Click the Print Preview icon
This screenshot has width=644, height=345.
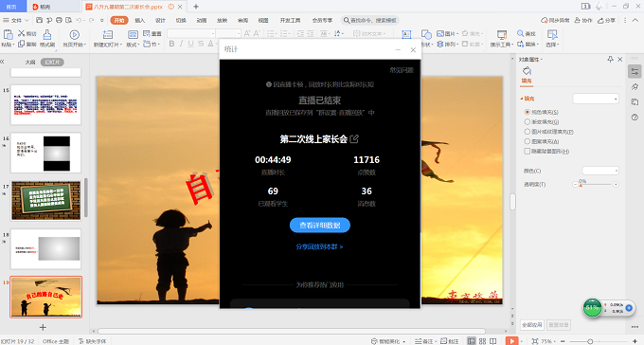tap(68, 20)
